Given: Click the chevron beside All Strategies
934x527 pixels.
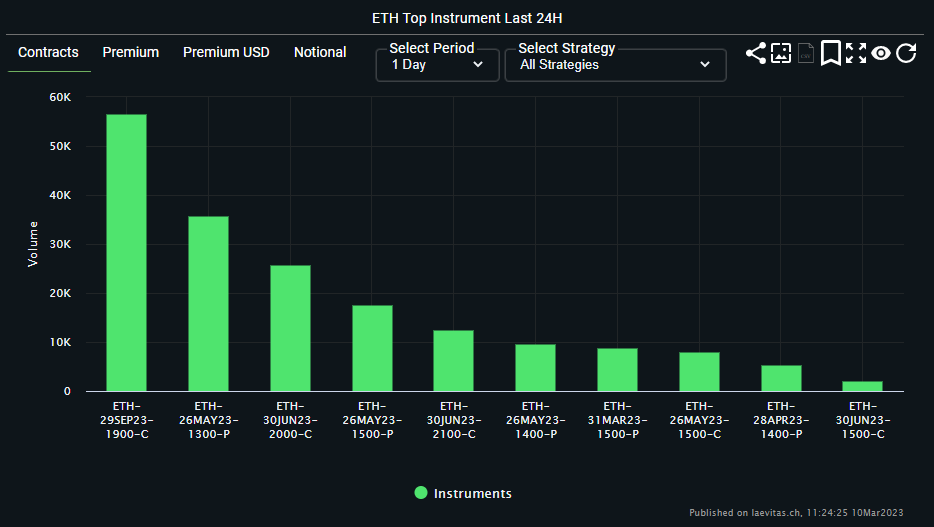Looking at the screenshot, I should (705, 64).
